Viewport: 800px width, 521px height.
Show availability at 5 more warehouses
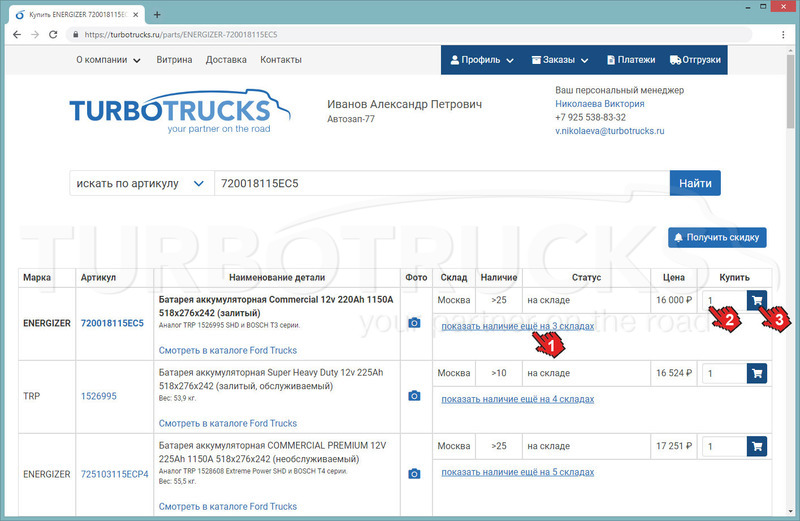[x=517, y=472]
